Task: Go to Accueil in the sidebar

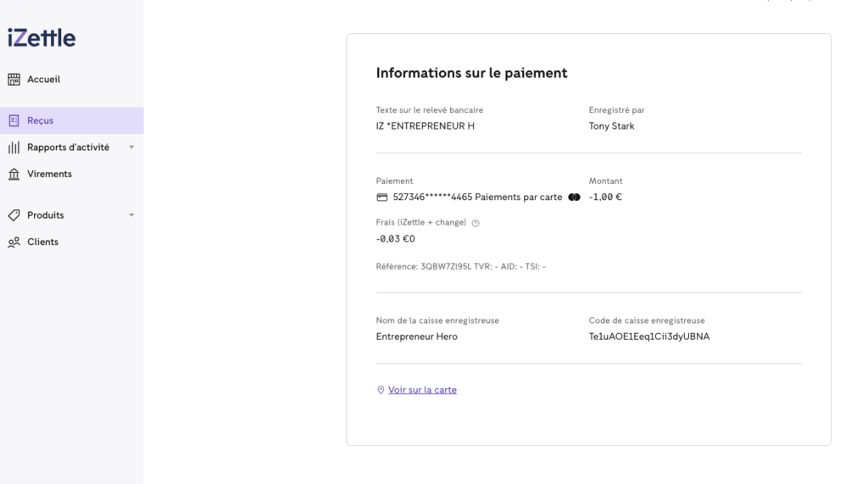Action: 43,80
